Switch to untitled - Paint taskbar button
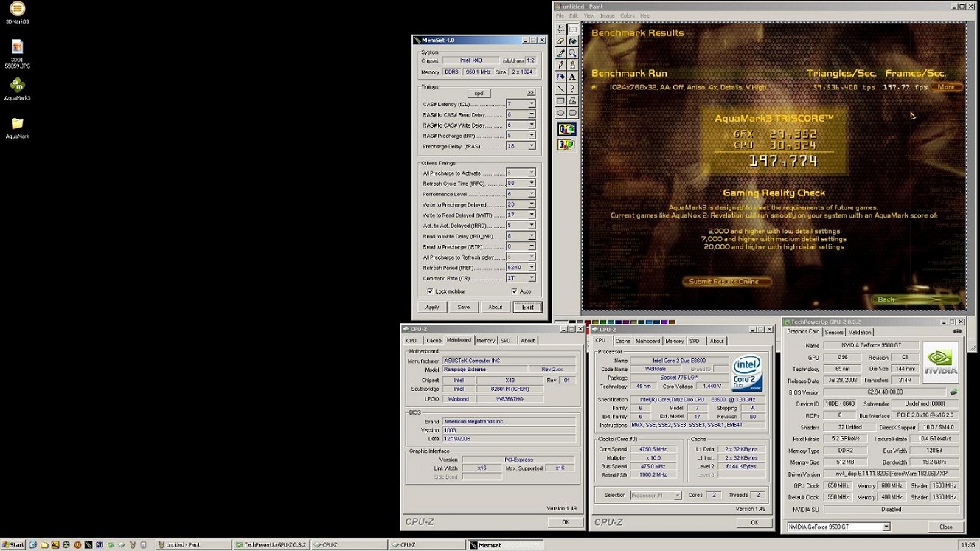The image size is (980, 551). click(x=194, y=545)
